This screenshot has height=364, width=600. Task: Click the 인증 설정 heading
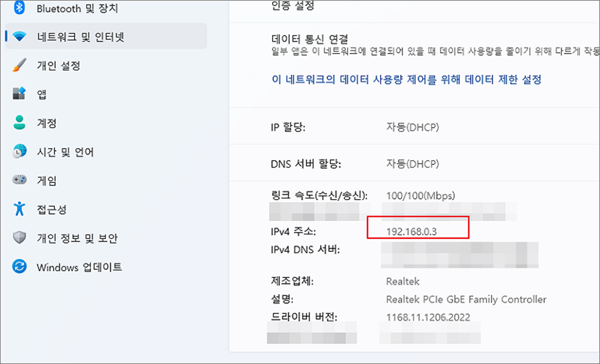coord(293,6)
